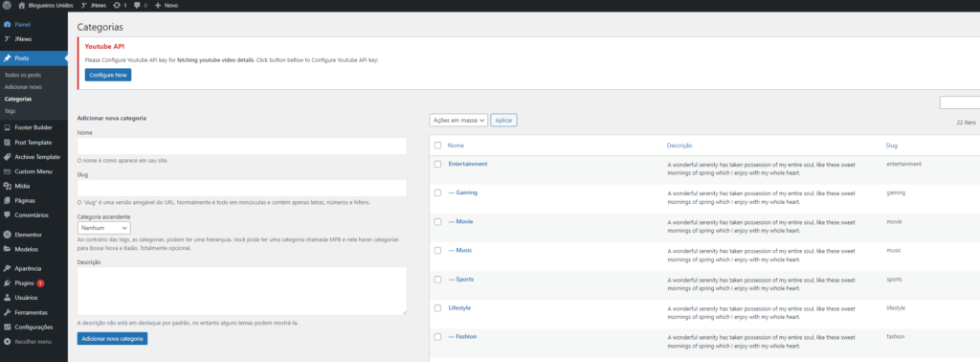Open the Entertainment category link

(x=467, y=164)
